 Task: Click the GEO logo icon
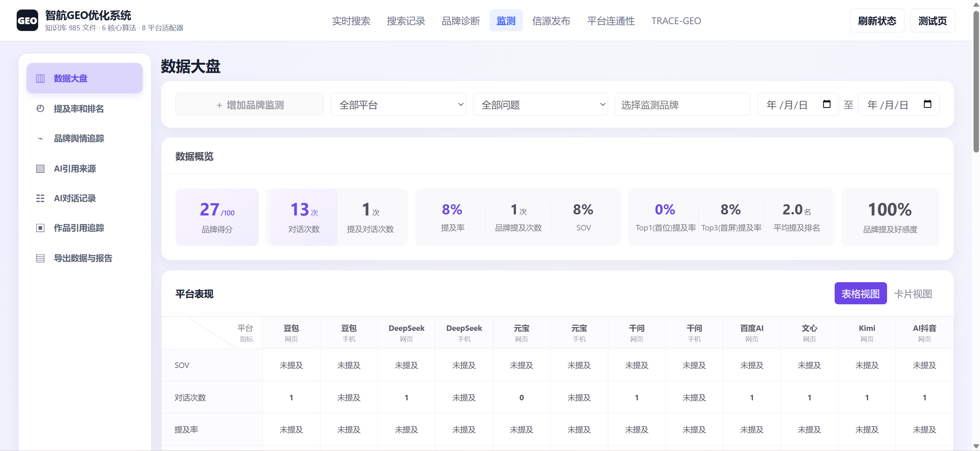coord(27,20)
